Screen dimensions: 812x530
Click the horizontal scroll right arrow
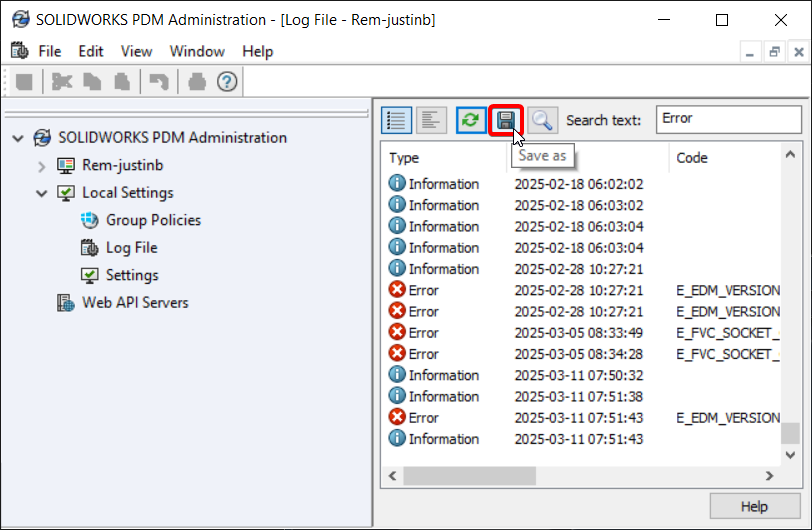770,476
